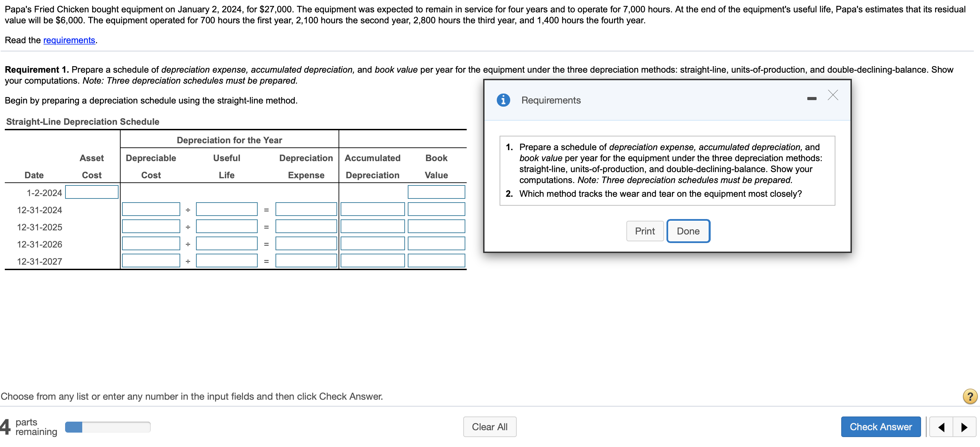Click Book Value field for 12-31-2026
This screenshot has height=447, width=980.
click(x=436, y=243)
